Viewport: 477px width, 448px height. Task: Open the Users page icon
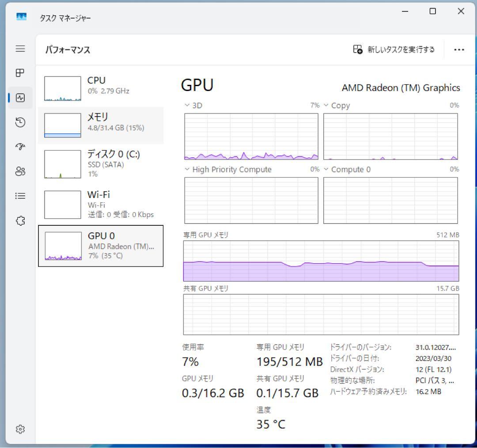point(20,171)
